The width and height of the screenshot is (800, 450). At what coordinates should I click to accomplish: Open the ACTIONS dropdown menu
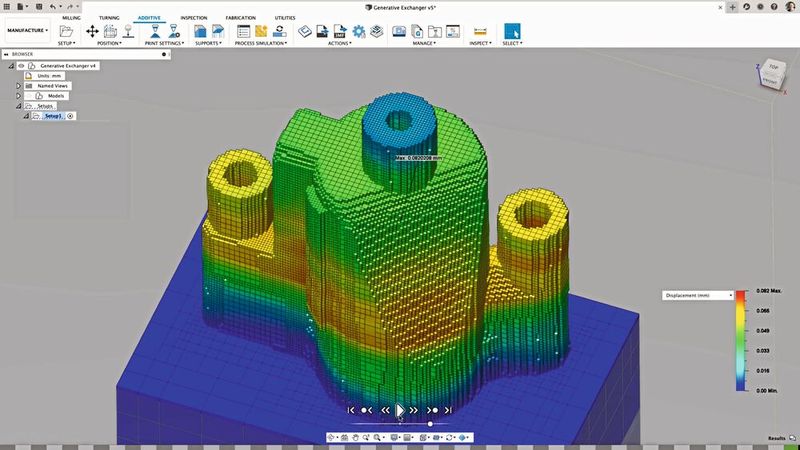[x=340, y=43]
